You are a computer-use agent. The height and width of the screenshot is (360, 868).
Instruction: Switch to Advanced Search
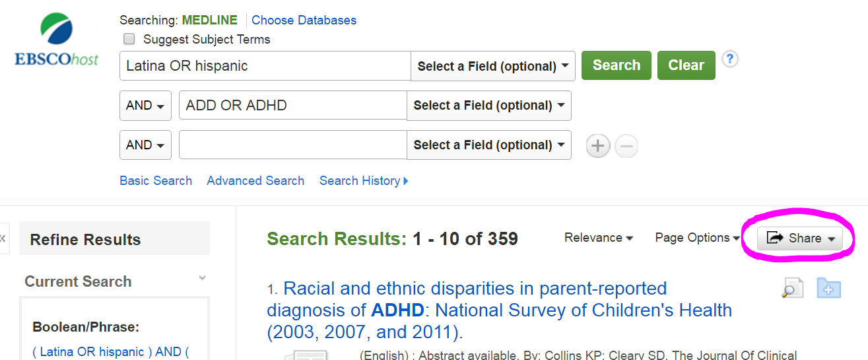point(255,181)
